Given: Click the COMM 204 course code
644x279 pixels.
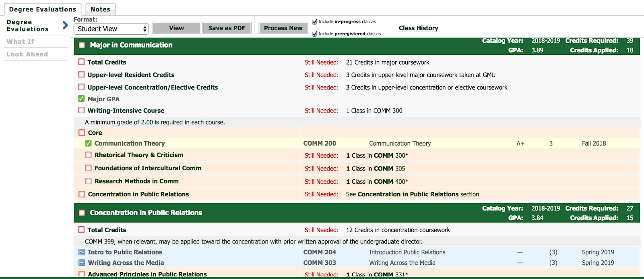Looking at the screenshot, I should click(320, 252).
